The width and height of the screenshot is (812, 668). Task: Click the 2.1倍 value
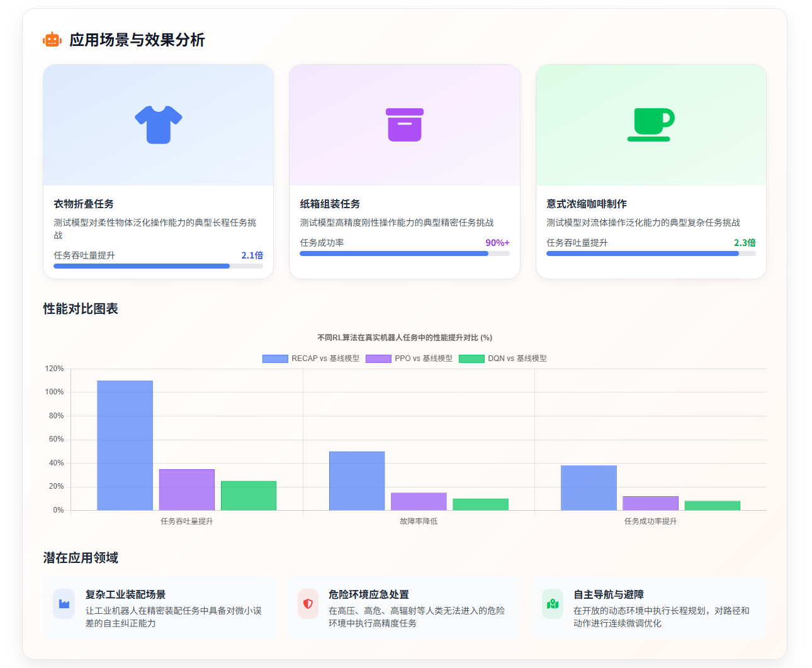tap(252, 255)
